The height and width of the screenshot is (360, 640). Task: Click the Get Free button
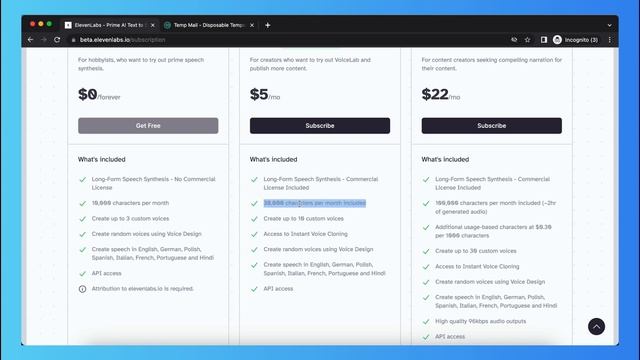148,126
